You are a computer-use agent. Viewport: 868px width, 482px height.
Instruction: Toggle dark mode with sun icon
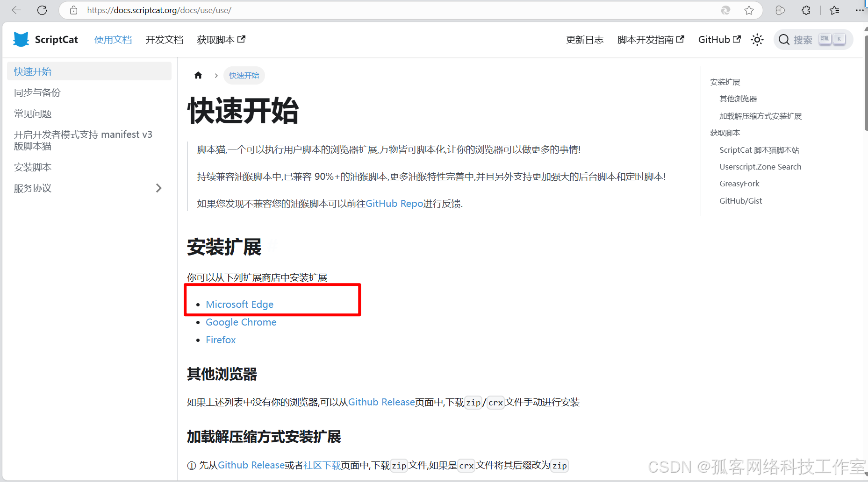tap(757, 40)
